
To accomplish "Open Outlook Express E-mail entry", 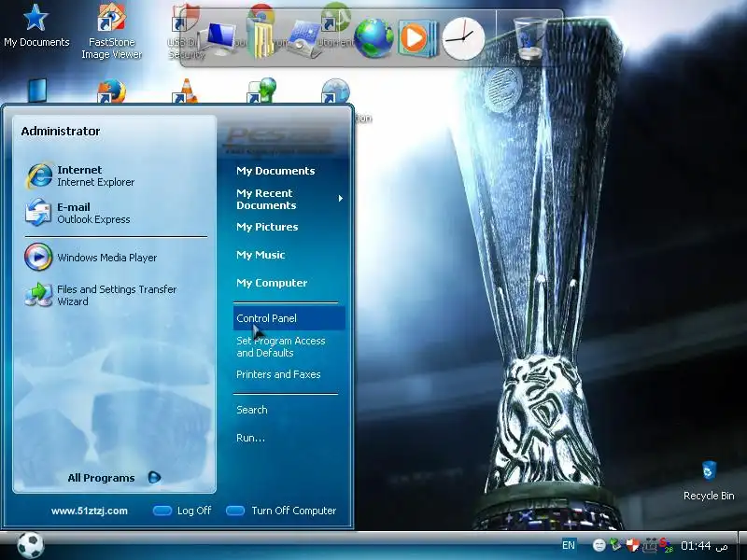I will [78, 213].
